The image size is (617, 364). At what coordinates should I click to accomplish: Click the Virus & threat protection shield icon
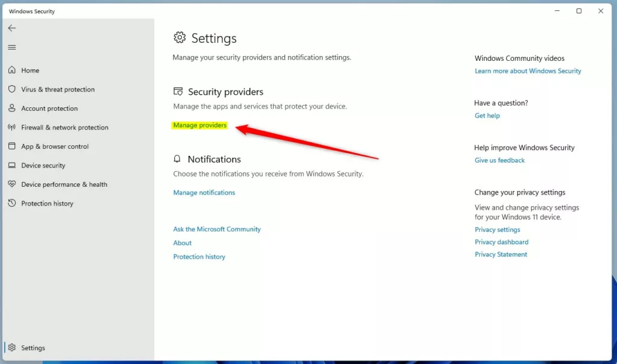pyautogui.click(x=12, y=89)
